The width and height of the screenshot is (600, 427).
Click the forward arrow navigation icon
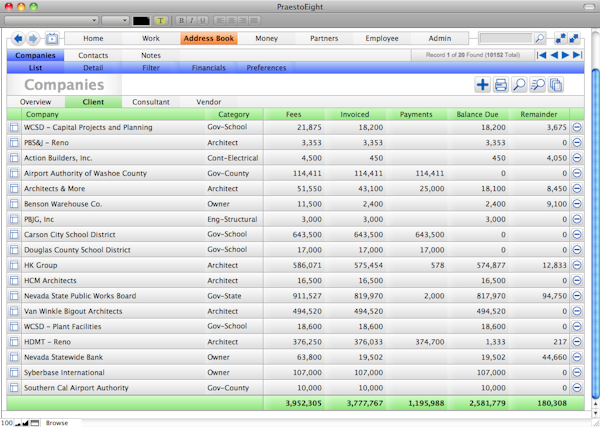coord(33,38)
